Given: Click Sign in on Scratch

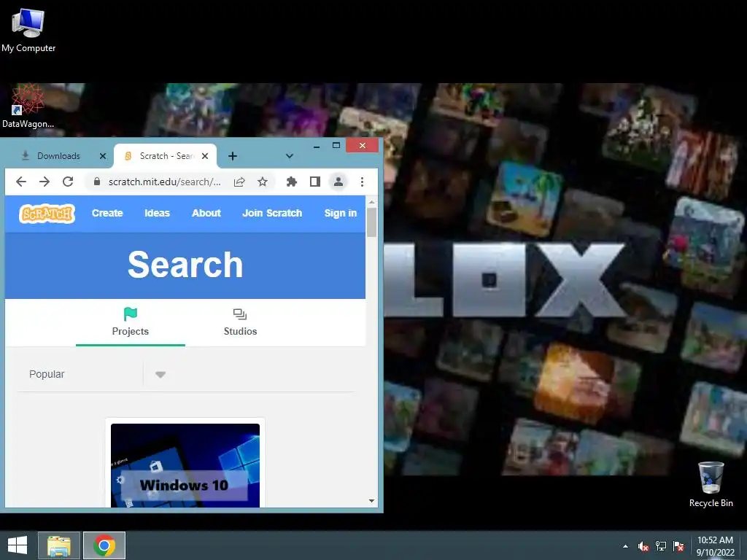Looking at the screenshot, I should (340, 214).
